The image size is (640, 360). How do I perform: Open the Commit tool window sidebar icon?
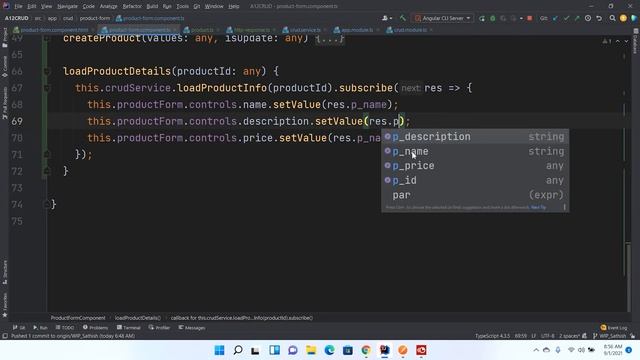5,67
